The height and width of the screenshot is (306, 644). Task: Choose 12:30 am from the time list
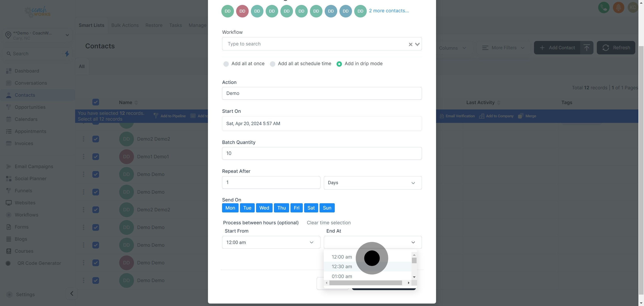click(342, 266)
